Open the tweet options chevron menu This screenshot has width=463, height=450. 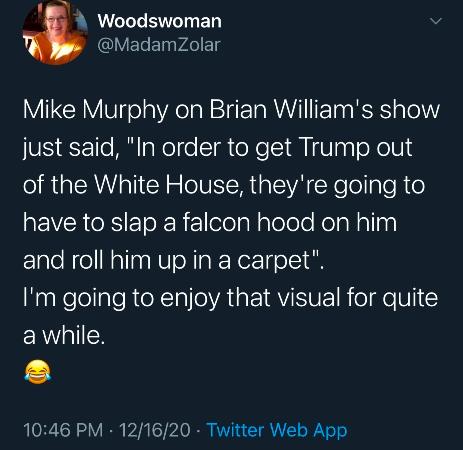point(436,21)
